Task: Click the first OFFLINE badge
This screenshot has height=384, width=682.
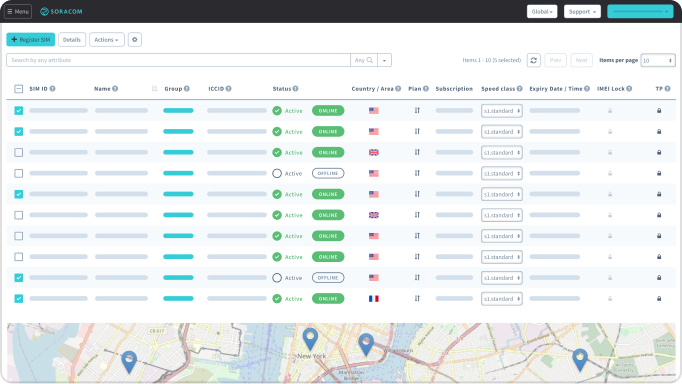Action: [328, 174]
